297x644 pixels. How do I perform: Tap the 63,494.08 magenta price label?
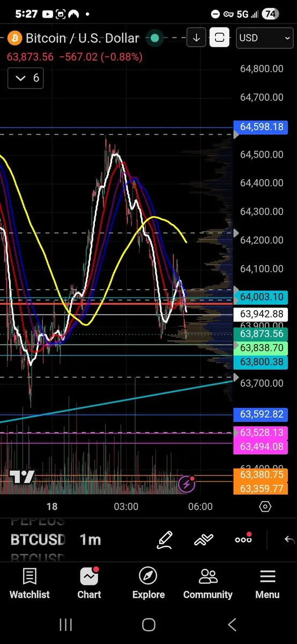pyautogui.click(x=262, y=447)
